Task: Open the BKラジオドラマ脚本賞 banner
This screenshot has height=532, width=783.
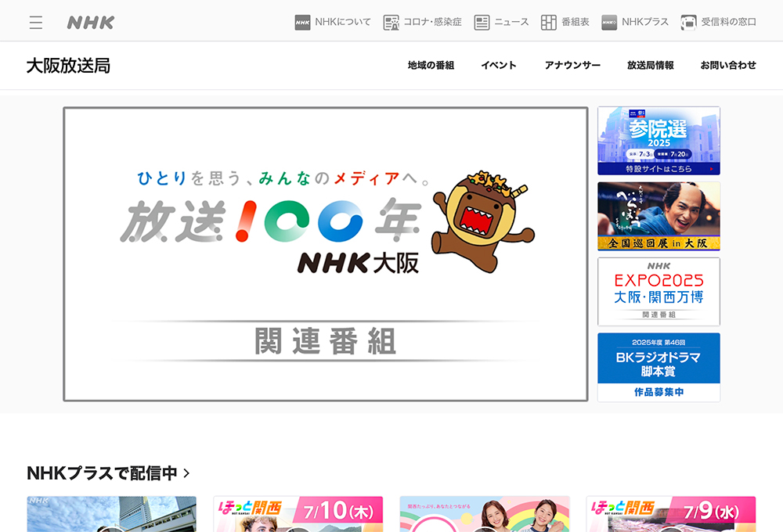Action: click(x=659, y=367)
